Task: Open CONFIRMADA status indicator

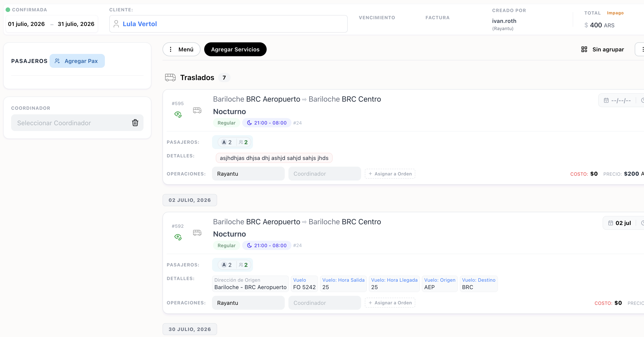Action: [26, 10]
